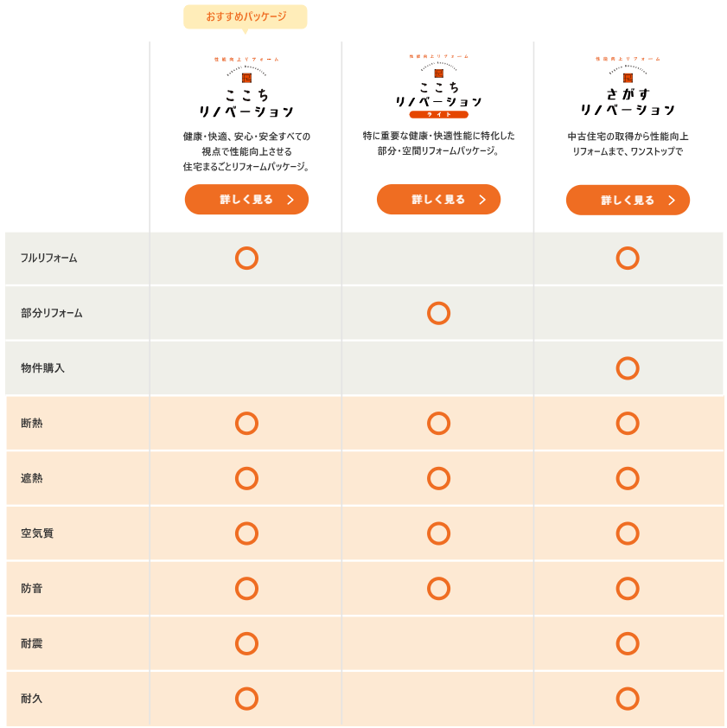The height and width of the screenshot is (728, 727).
Task: Click ここちリノベーション 詳しく見る button
Action: point(246,200)
